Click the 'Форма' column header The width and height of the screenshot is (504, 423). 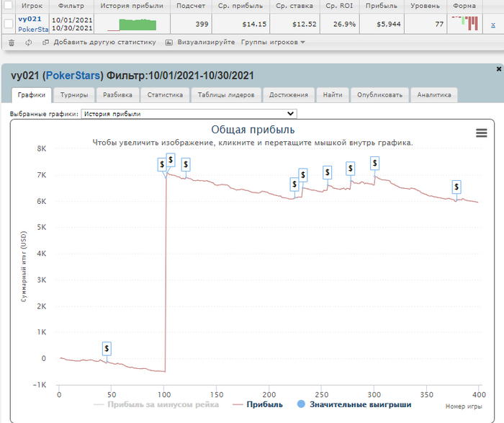click(x=464, y=6)
